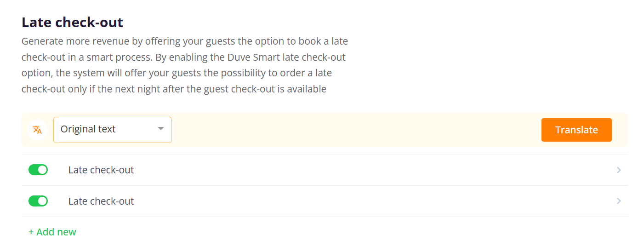Click the Late check-out page heading
The height and width of the screenshot is (252, 644).
[73, 22]
